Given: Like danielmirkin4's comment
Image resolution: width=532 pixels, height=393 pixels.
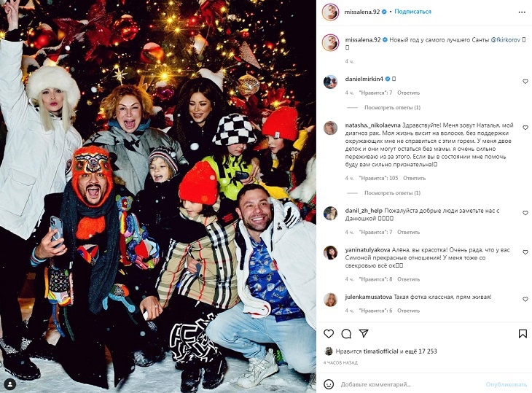Looking at the screenshot, I should pos(525,82).
